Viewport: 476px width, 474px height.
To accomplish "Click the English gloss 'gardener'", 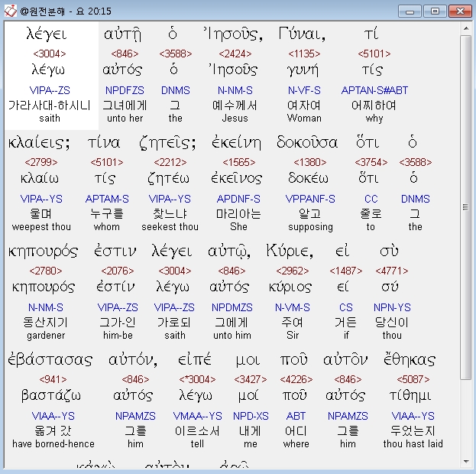I will (46, 336).
